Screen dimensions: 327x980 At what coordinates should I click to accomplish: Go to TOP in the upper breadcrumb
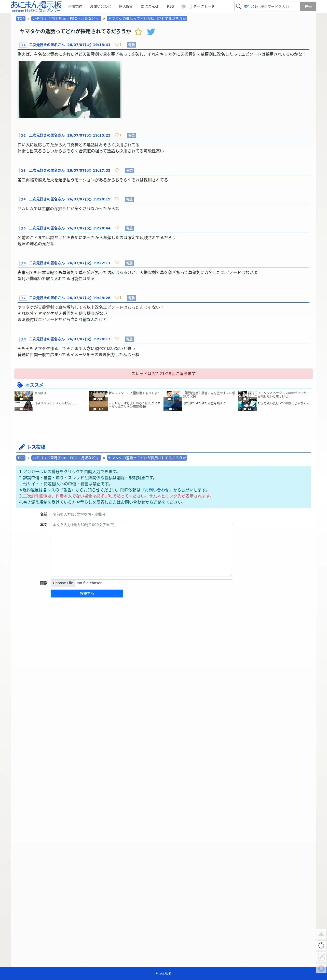click(21, 19)
